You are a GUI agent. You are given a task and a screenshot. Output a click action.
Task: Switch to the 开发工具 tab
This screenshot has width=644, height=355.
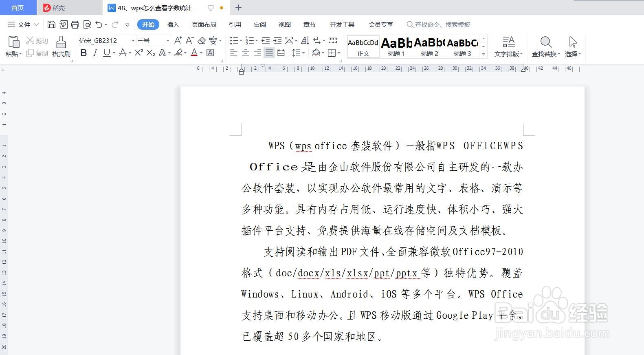(342, 24)
